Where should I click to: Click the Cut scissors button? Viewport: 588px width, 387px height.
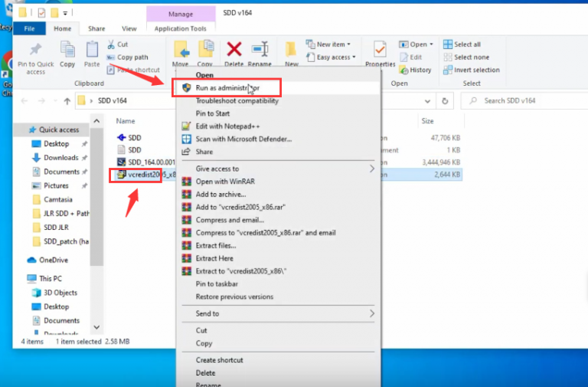(x=118, y=44)
